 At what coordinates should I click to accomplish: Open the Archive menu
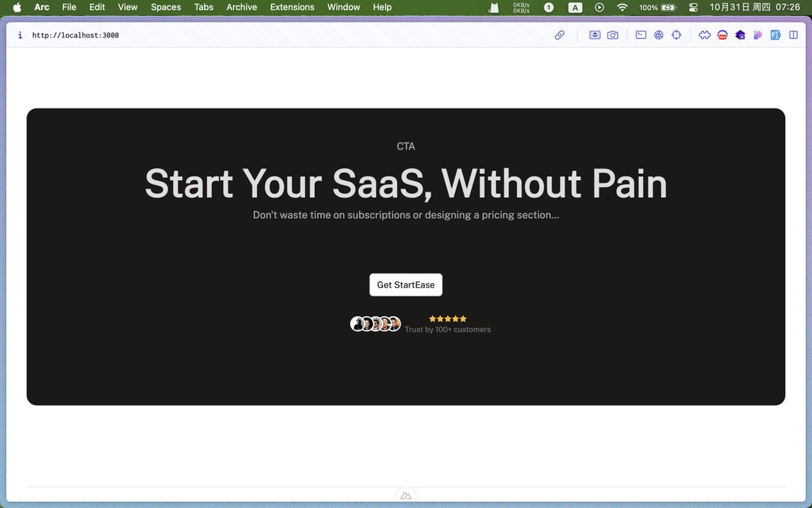pos(242,7)
